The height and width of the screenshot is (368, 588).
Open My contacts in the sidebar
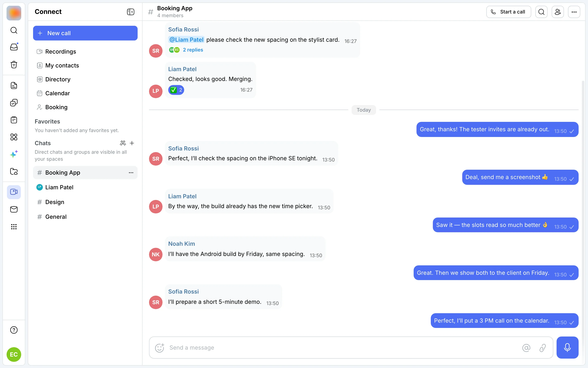pyautogui.click(x=85, y=65)
